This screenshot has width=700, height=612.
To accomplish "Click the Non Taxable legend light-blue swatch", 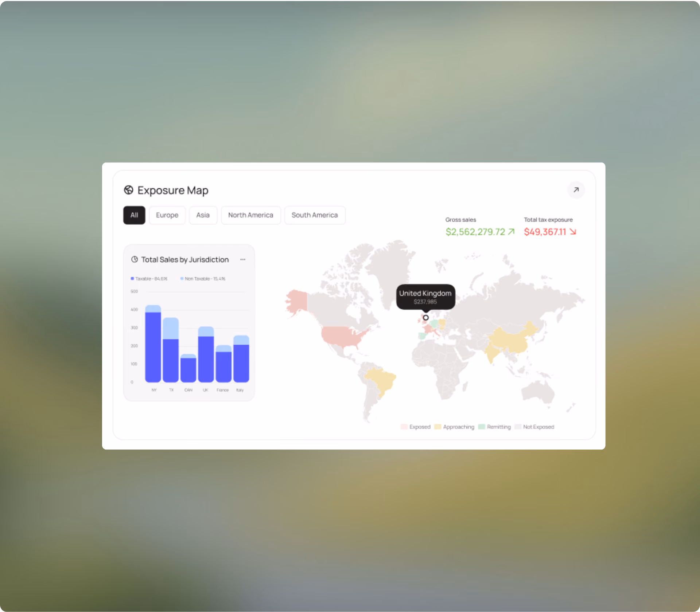I will [x=182, y=279].
